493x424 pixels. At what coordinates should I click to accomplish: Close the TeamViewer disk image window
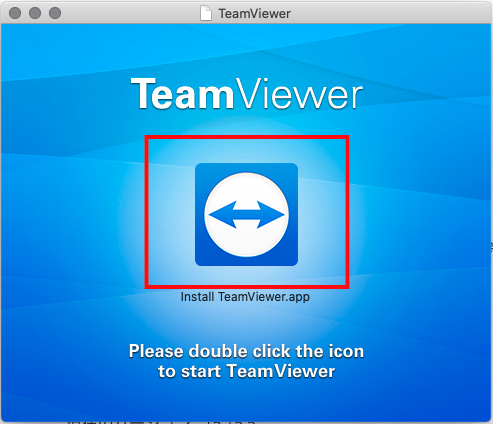tap(15, 13)
